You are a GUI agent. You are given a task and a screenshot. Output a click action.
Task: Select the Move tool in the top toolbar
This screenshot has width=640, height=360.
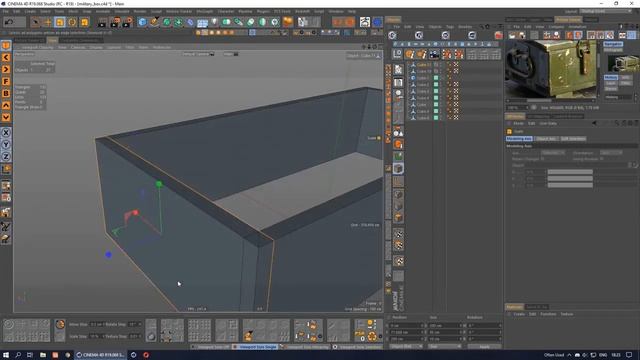[x=47, y=22]
